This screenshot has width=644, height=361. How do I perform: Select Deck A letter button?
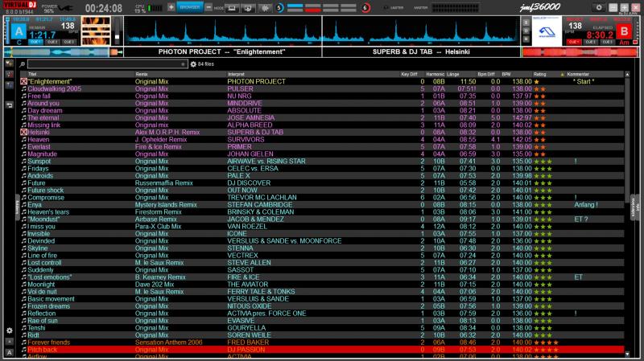(x=17, y=31)
